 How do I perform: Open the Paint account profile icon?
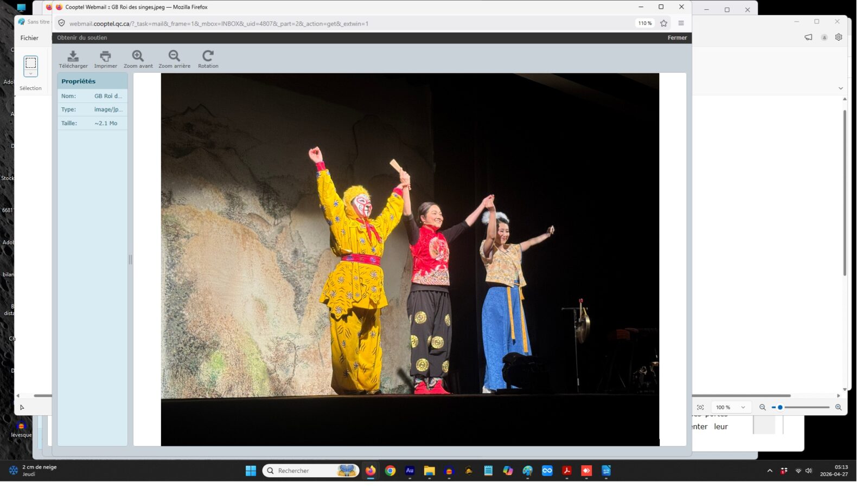coord(824,37)
